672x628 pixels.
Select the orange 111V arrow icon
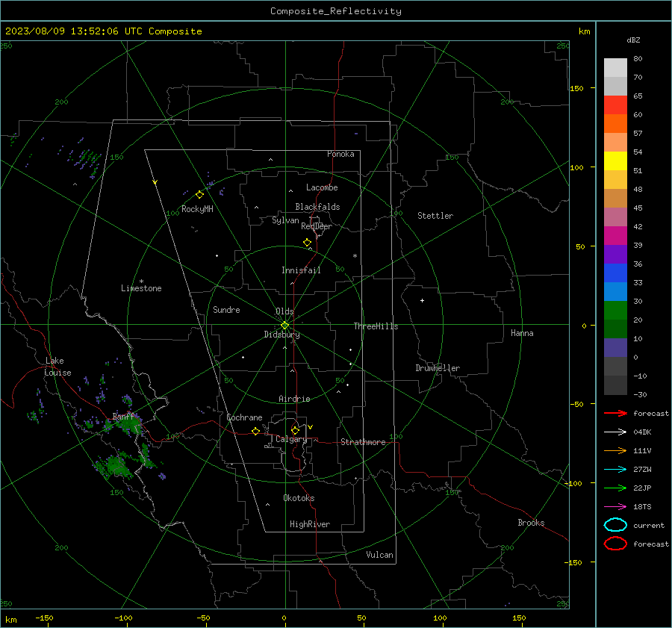(615, 450)
